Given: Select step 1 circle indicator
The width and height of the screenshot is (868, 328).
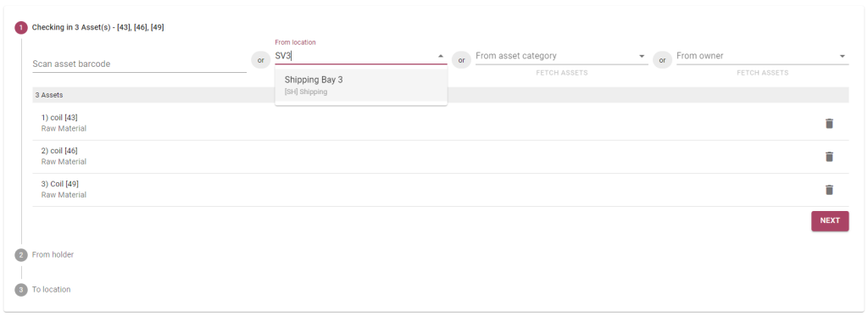Looking at the screenshot, I should pyautogui.click(x=21, y=27).
